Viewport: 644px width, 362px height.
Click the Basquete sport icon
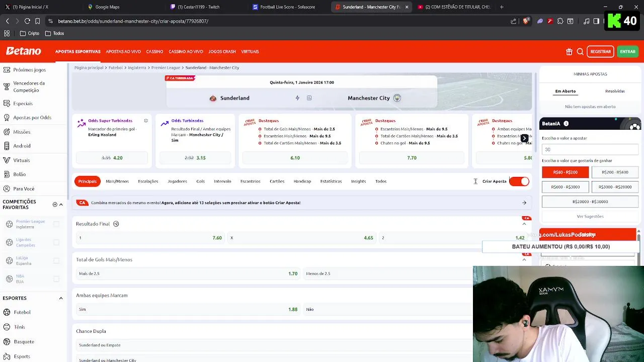7,342
